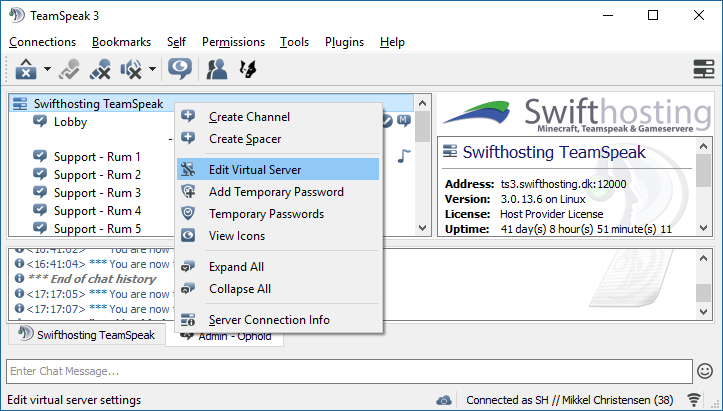Click channel tree scrollbar up arrow

coord(422,103)
